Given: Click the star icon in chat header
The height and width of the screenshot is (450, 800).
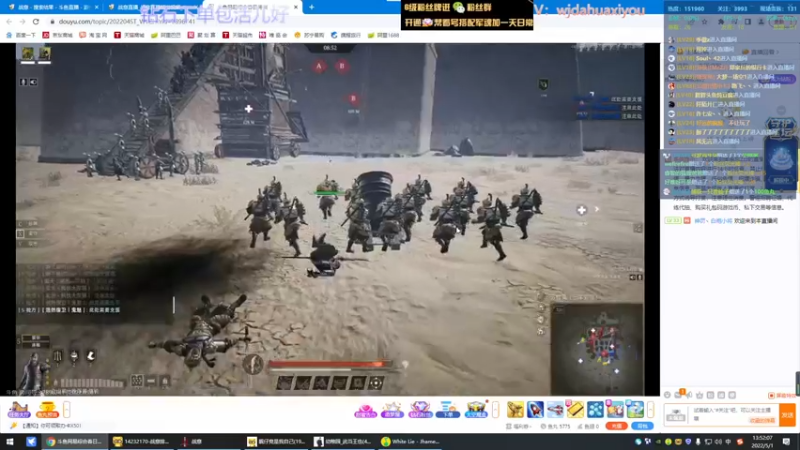Looking at the screenshot, I should 705,22.
